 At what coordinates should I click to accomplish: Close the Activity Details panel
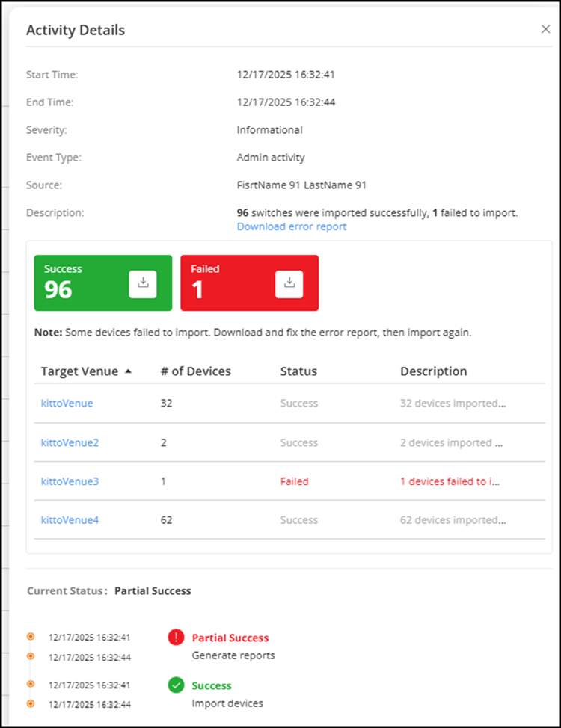coord(545,29)
